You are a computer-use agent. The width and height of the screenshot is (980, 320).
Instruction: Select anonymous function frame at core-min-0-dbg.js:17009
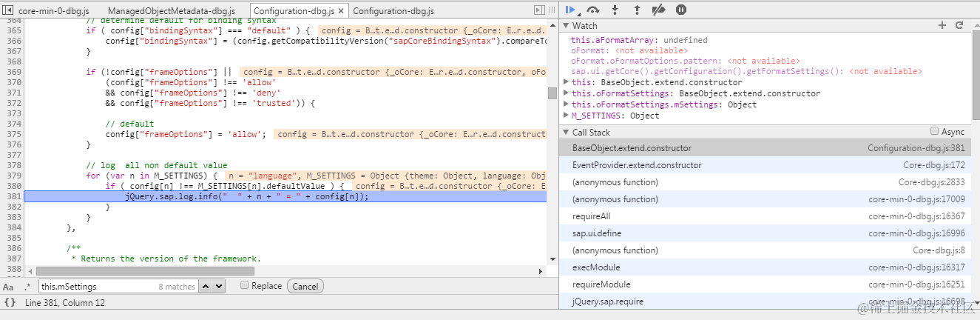pyautogui.click(x=765, y=199)
